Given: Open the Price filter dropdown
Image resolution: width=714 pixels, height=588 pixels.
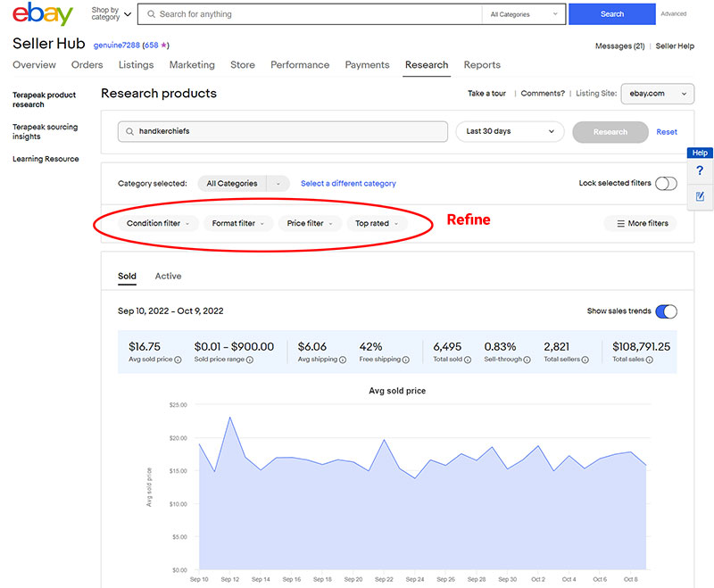Looking at the screenshot, I should tap(310, 223).
